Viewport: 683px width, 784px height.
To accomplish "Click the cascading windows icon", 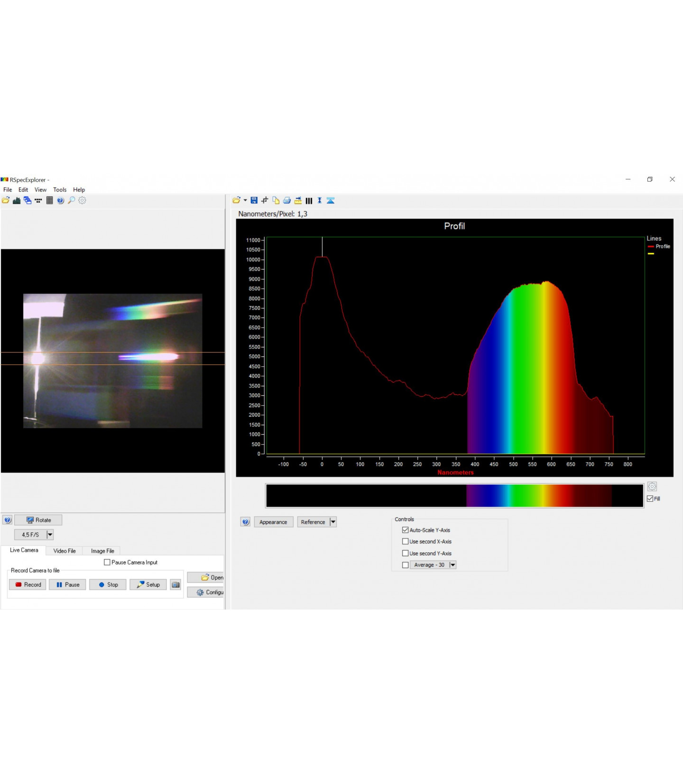I will click(x=28, y=201).
